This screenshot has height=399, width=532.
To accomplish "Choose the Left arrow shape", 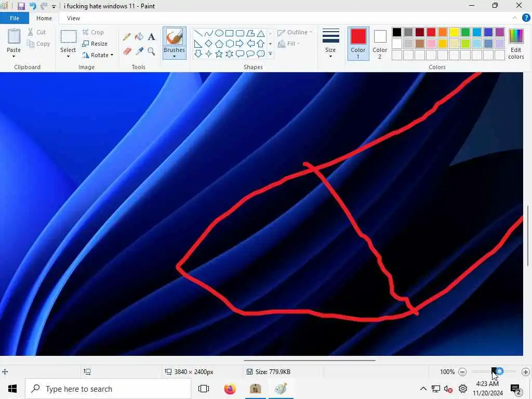I will [250, 44].
